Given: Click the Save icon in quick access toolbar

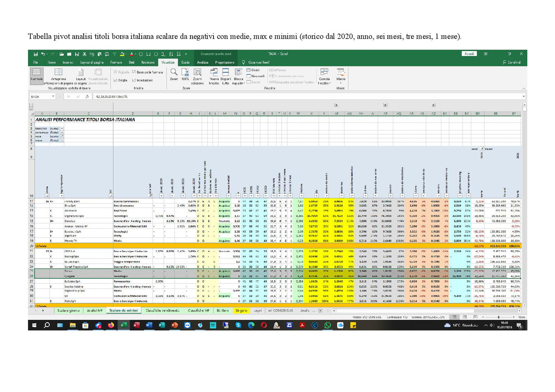Looking at the screenshot, I should tap(36, 54).
